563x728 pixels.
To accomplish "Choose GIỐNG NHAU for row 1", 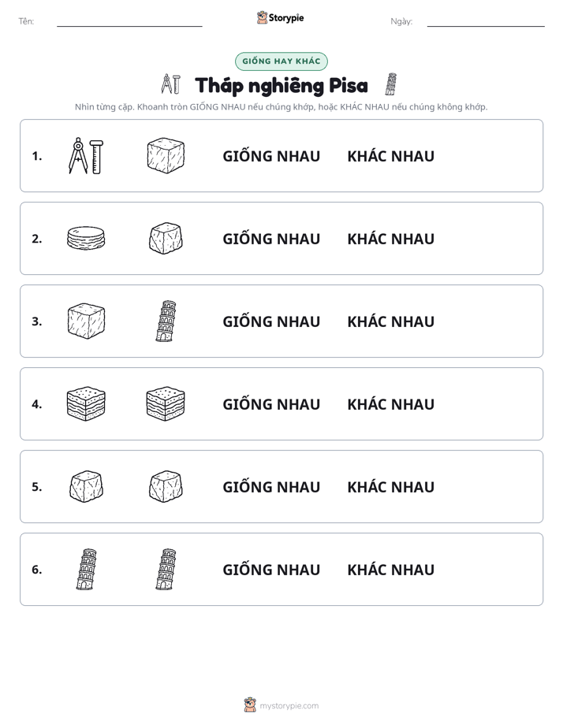I will (x=271, y=156).
